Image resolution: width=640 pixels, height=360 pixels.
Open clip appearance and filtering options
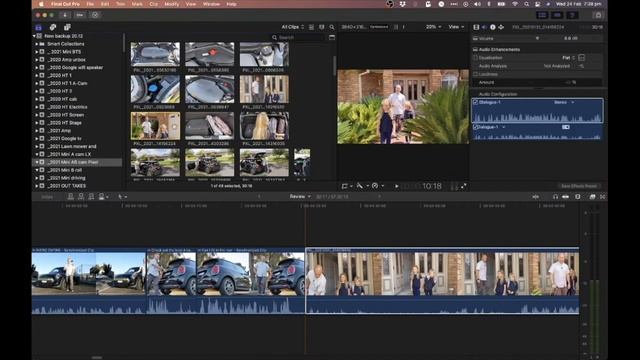click(x=322, y=27)
